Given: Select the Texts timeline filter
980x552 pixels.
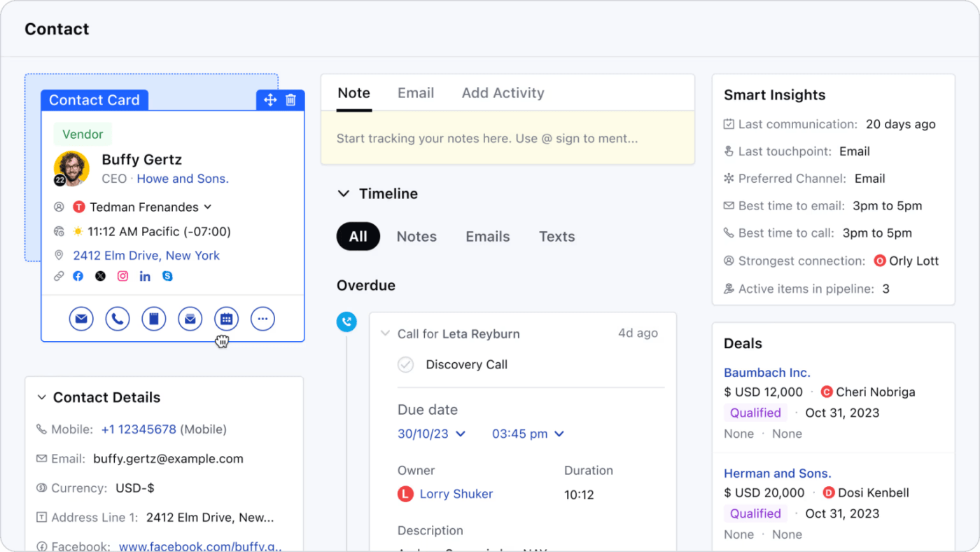Looking at the screenshot, I should (557, 237).
